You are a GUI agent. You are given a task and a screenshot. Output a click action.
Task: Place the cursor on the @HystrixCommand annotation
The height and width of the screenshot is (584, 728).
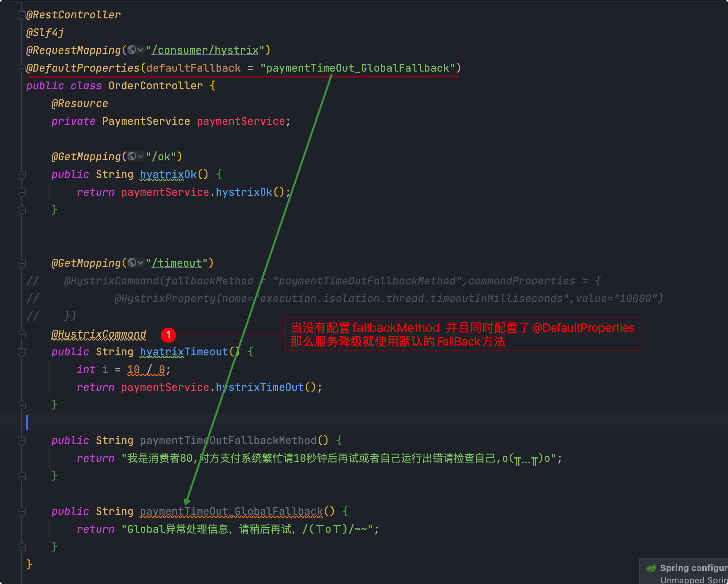pos(99,334)
